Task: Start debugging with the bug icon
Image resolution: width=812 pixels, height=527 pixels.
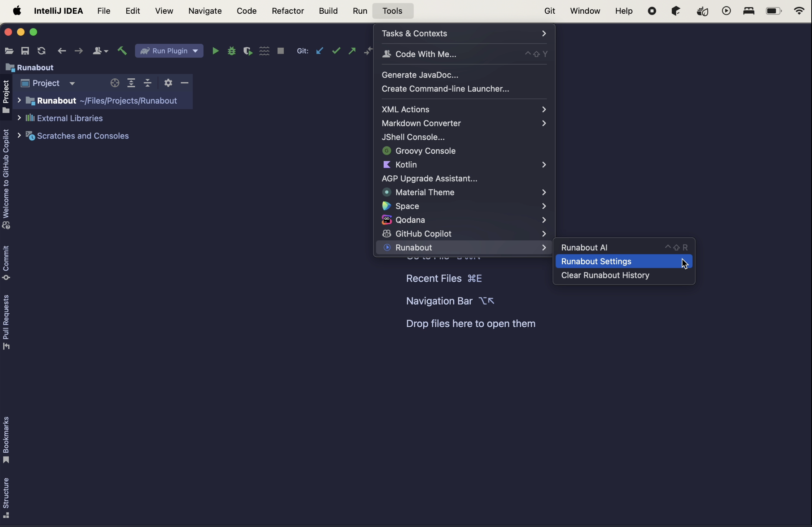Action: [232, 51]
